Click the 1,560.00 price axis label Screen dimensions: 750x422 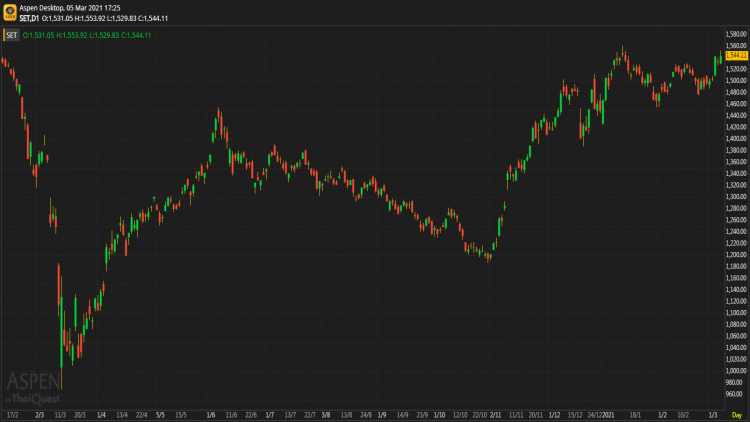click(736, 45)
